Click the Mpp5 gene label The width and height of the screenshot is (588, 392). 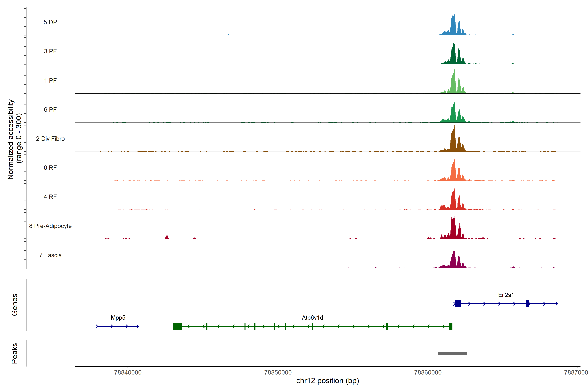[x=118, y=318]
